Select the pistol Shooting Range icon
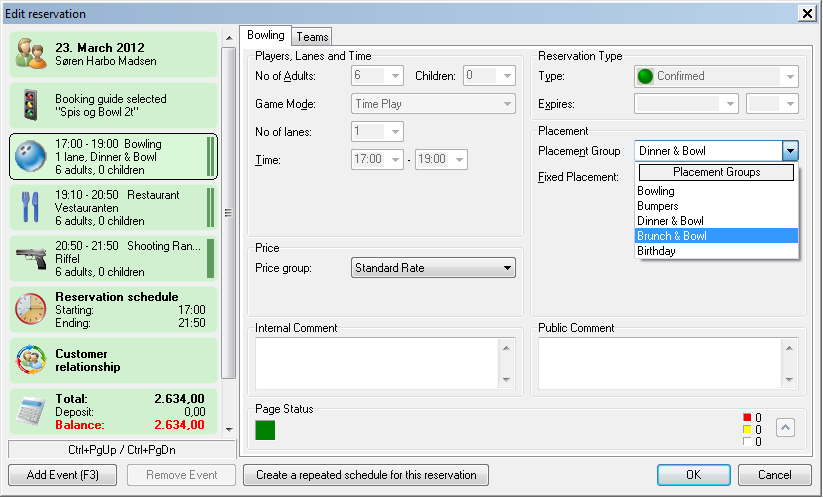 pyautogui.click(x=31, y=258)
